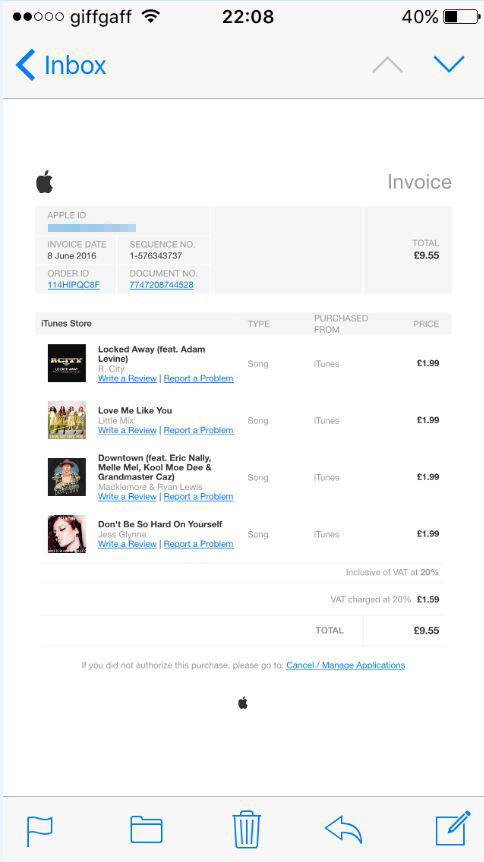Write a Review for Locked Away
The image size is (484, 862).
point(127,378)
